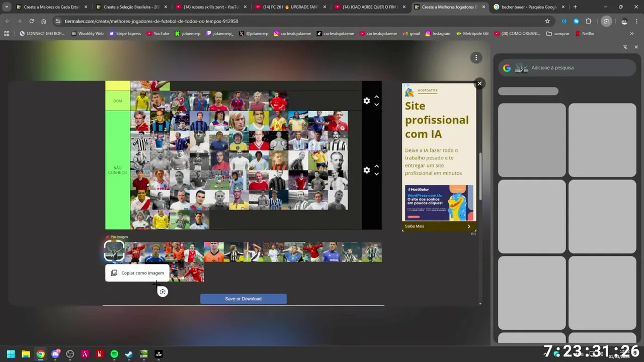
Task: Open the Metrópole GG bookmark
Action: (x=472, y=34)
